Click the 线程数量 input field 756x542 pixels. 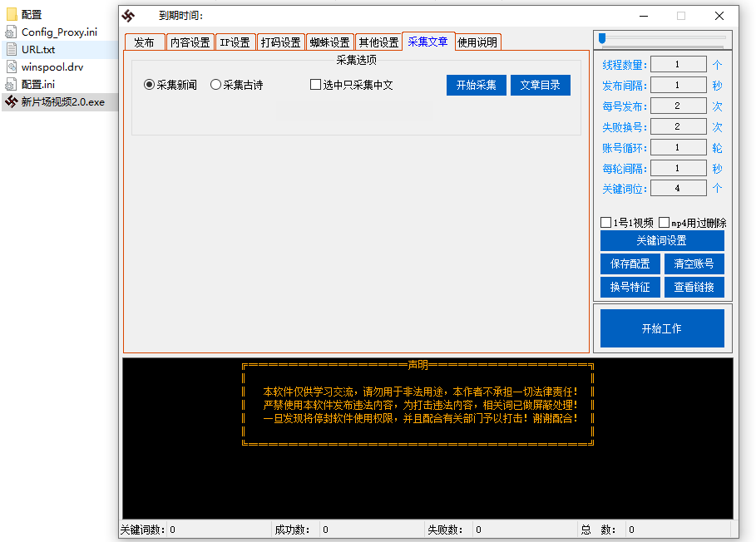point(678,63)
